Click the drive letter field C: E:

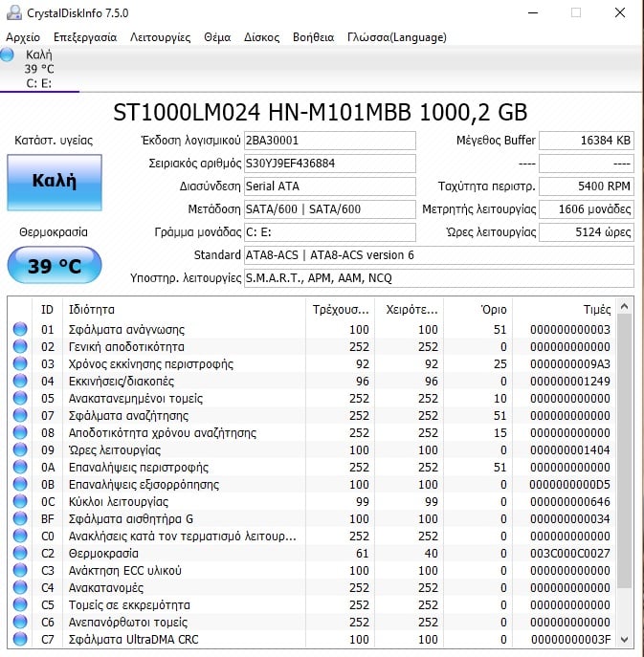[x=330, y=232]
